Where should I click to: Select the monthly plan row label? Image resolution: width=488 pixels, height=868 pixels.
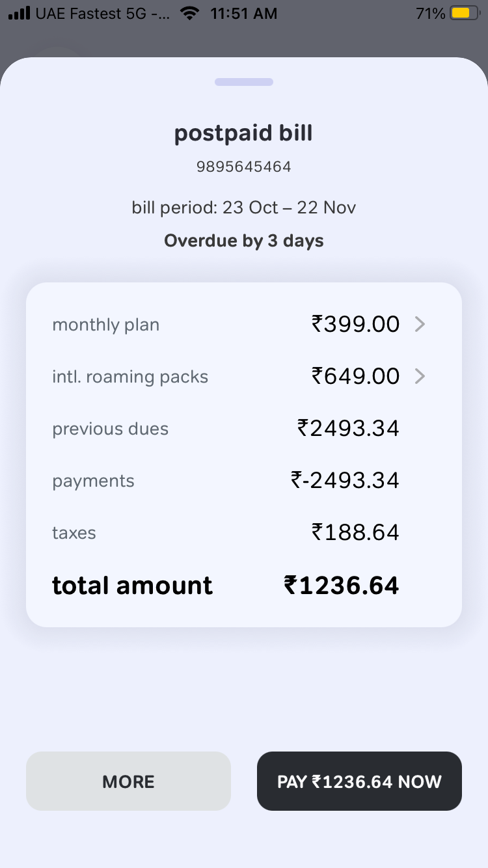(105, 325)
